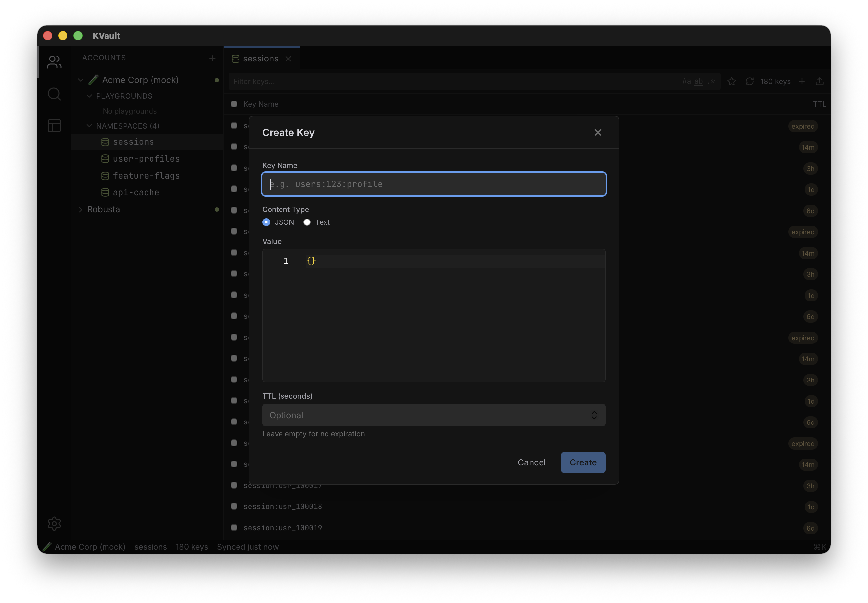Select the Text content type
This screenshot has width=868, height=603.
click(307, 222)
